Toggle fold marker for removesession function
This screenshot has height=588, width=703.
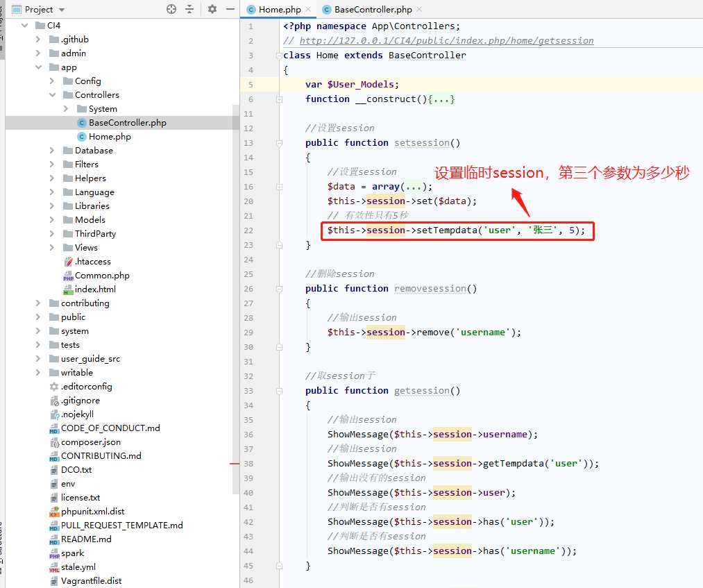(279, 289)
